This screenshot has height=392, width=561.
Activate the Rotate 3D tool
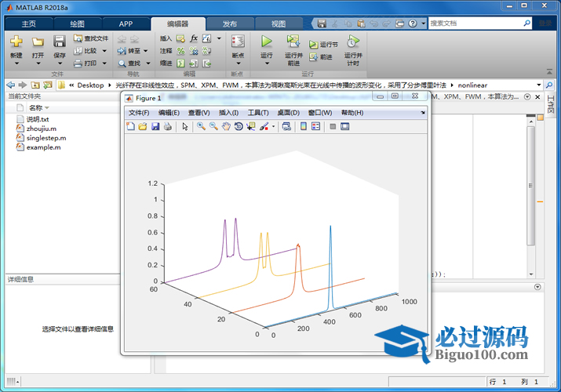[239, 126]
